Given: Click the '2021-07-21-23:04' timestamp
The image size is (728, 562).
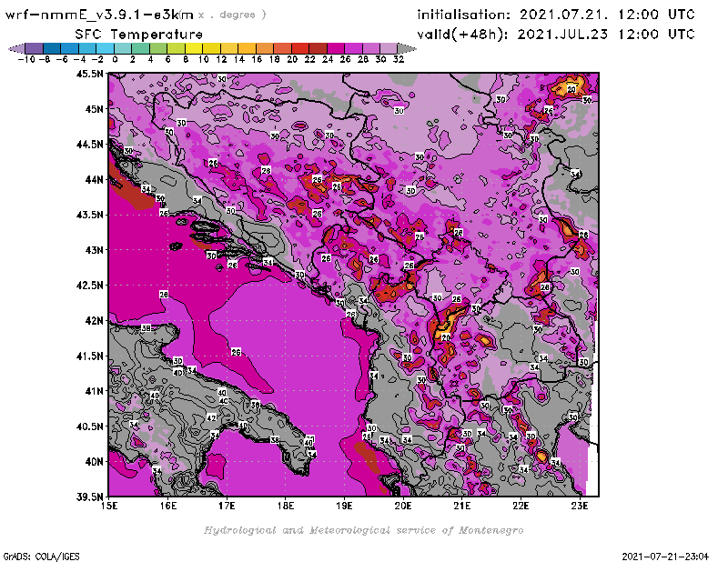Looking at the screenshot, I should (x=665, y=557).
